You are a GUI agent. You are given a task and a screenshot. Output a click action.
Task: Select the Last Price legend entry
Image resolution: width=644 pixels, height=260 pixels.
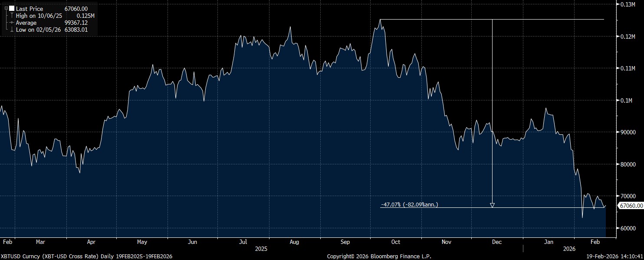point(30,9)
